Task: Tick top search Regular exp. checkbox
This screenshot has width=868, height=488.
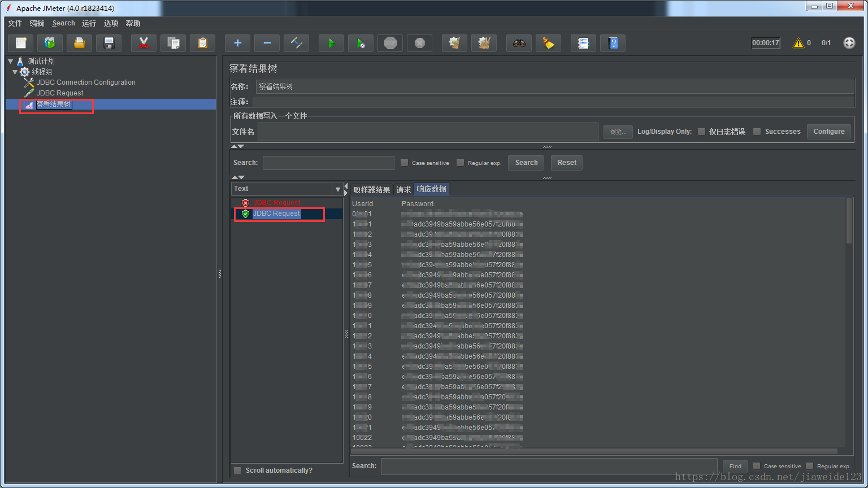Action: [460, 163]
